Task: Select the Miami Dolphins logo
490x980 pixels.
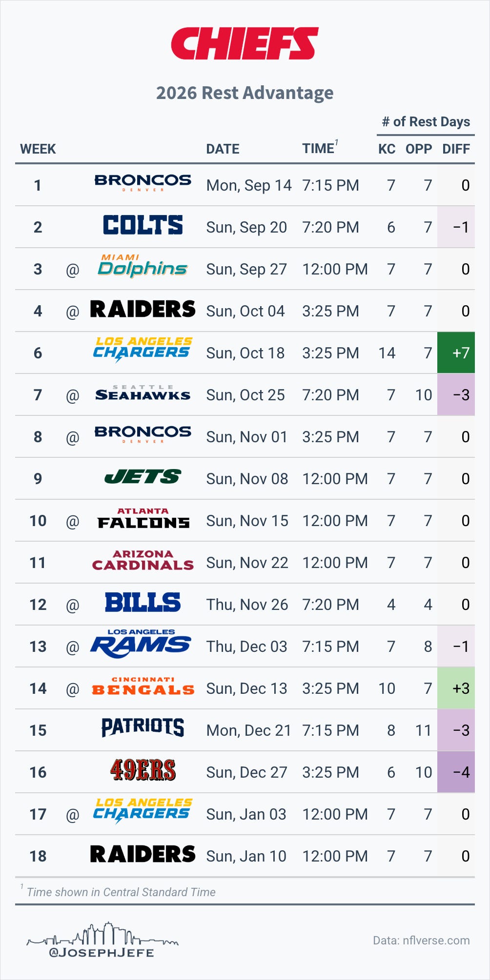Action: click(x=143, y=266)
